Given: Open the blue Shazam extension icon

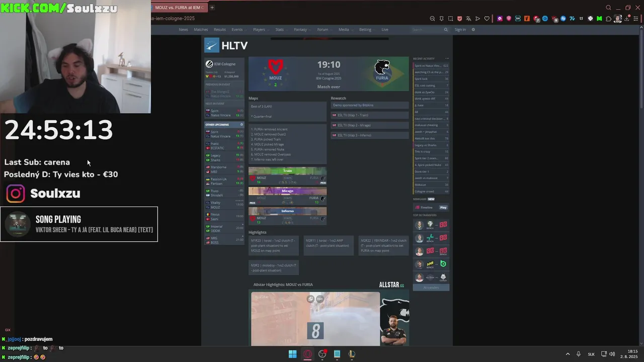Looking at the screenshot, I should [x=563, y=19].
